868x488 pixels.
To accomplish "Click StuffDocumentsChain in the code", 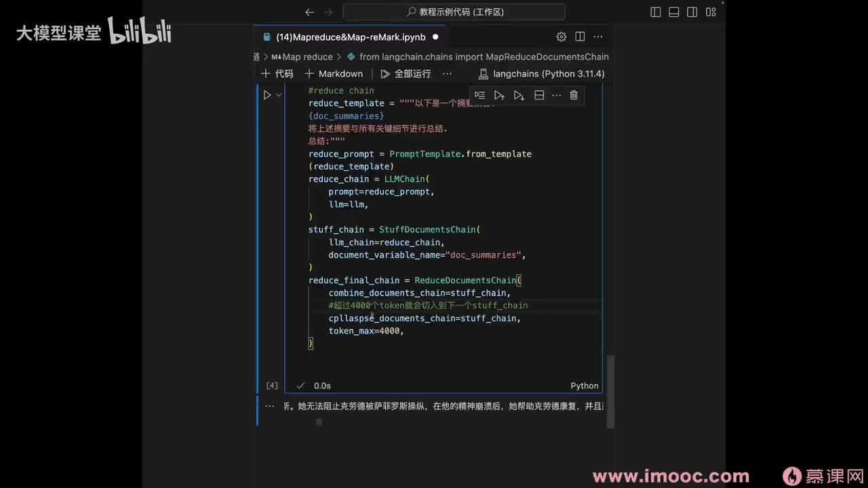I will pos(427,230).
